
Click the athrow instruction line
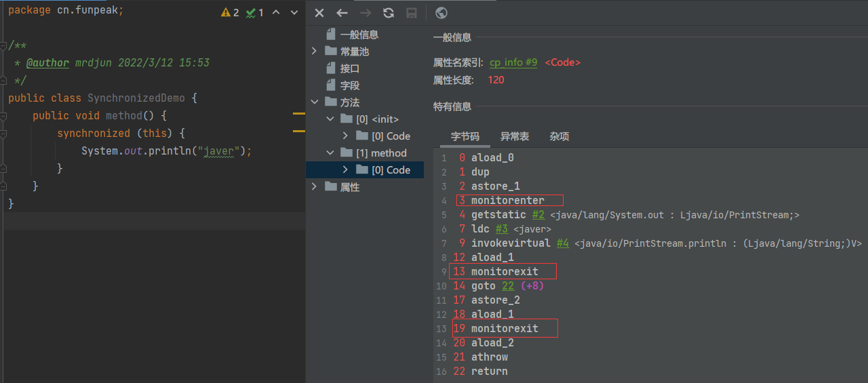(x=490, y=357)
